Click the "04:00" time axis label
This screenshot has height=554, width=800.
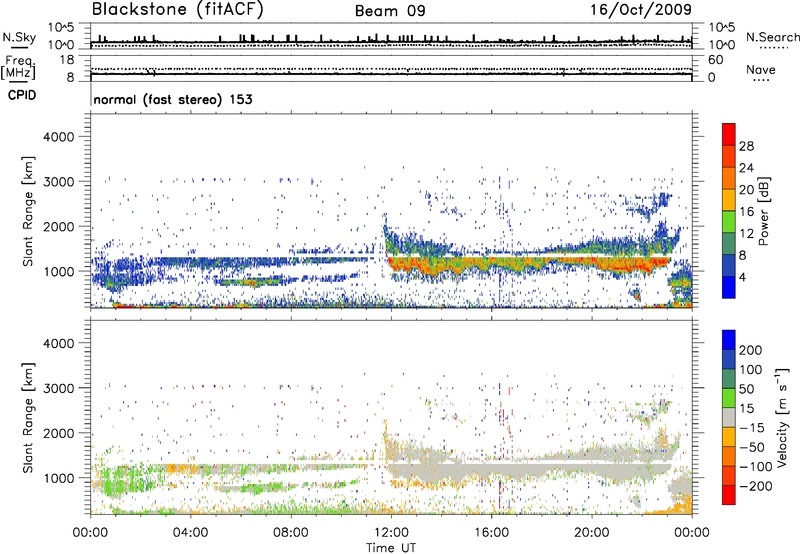tap(190, 533)
